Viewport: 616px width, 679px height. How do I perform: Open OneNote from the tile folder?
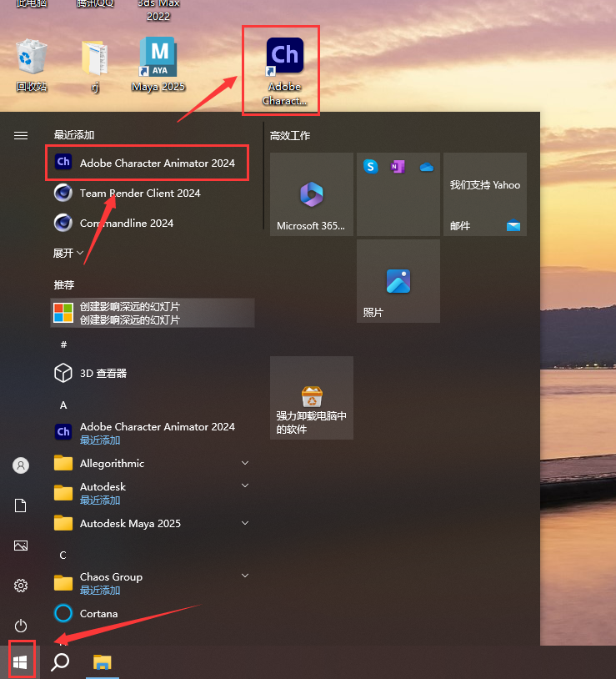pos(398,166)
